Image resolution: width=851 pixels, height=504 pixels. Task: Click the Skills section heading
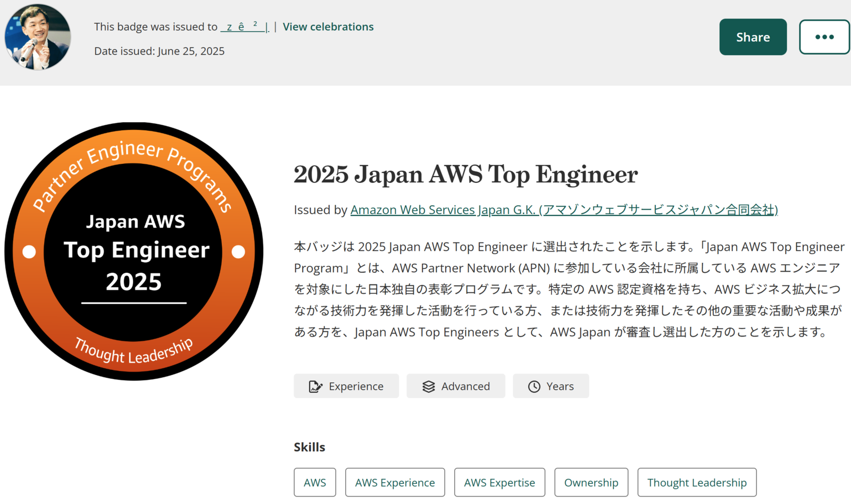click(x=310, y=447)
